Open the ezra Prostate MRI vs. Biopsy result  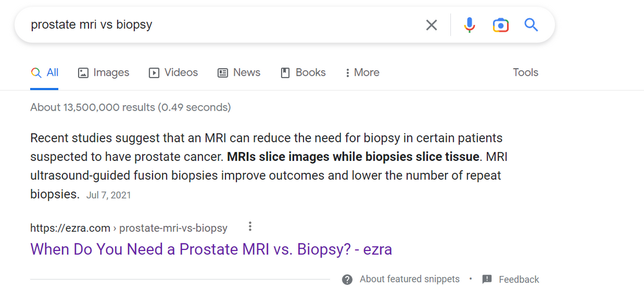[211, 249]
